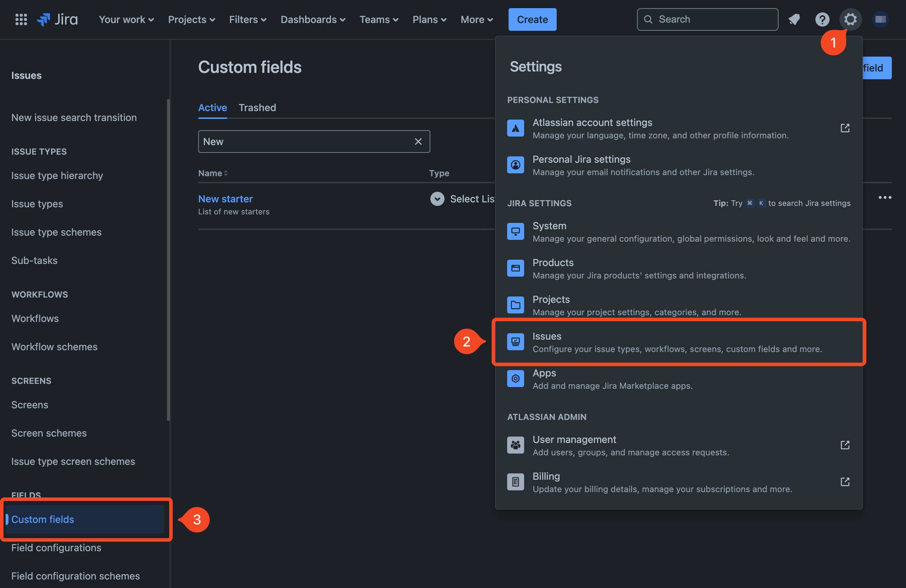Expand the Teams dropdown
The width and height of the screenshot is (906, 588).
(x=379, y=19)
